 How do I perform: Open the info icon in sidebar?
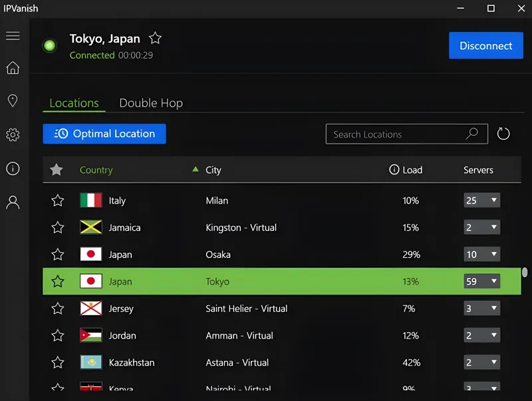[x=13, y=168]
